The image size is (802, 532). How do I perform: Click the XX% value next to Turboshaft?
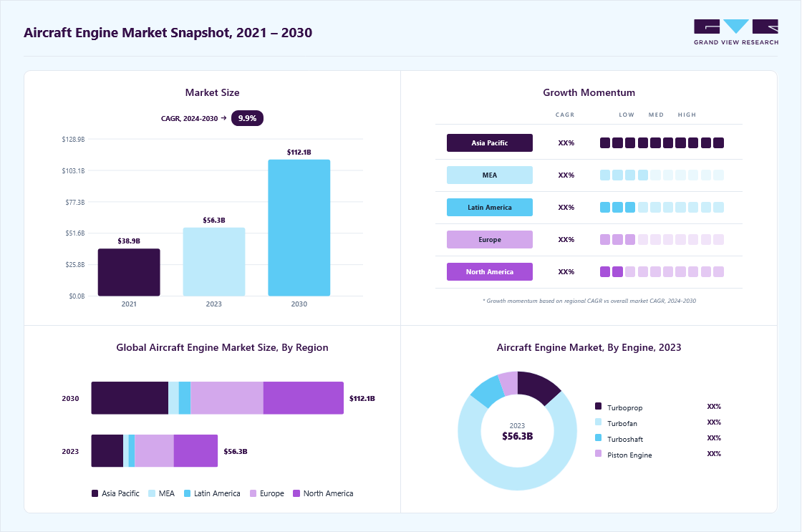[714, 438]
